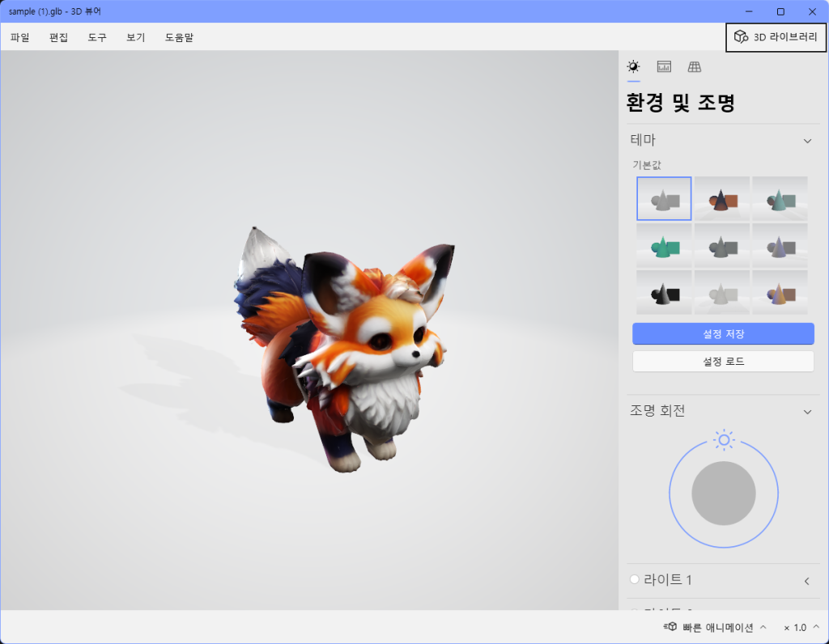Select the purple and orange gradient theme thumbnail
This screenshot has height=644, width=829.
click(x=780, y=293)
